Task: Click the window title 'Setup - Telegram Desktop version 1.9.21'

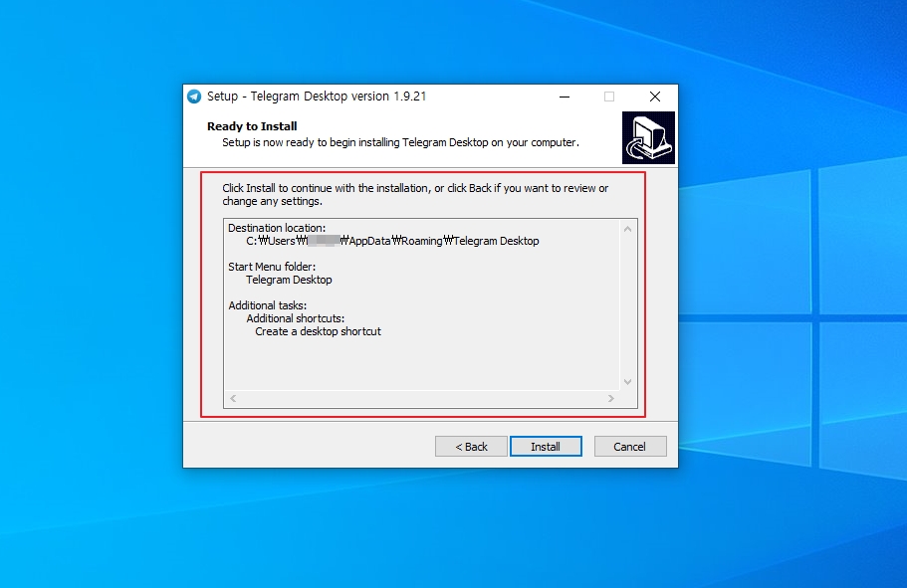Action: point(317,97)
